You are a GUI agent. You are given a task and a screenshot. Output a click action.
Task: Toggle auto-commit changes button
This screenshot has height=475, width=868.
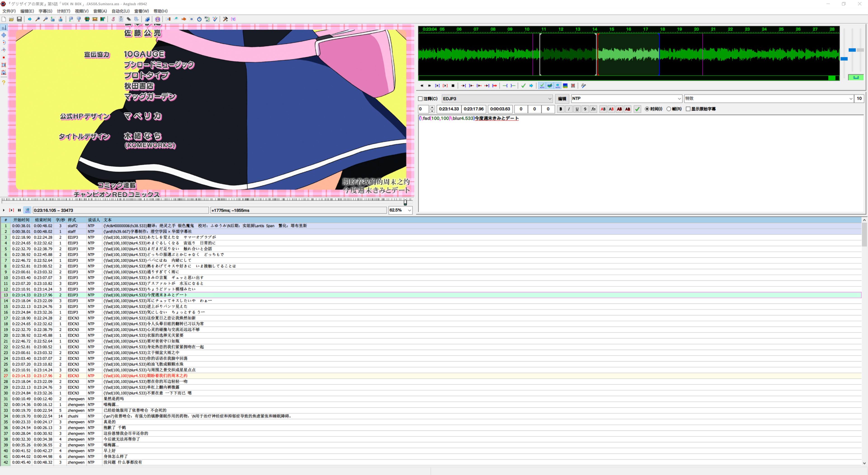(542, 86)
